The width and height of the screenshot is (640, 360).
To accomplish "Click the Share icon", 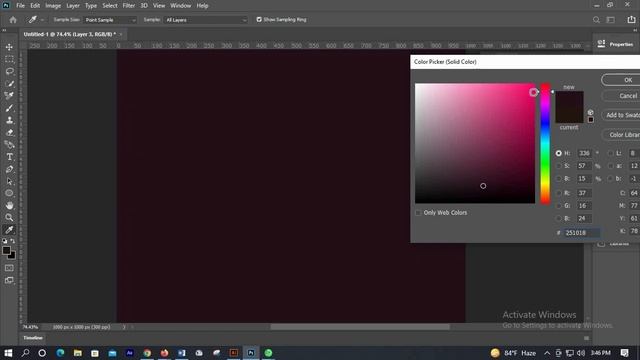I will coord(631,20).
